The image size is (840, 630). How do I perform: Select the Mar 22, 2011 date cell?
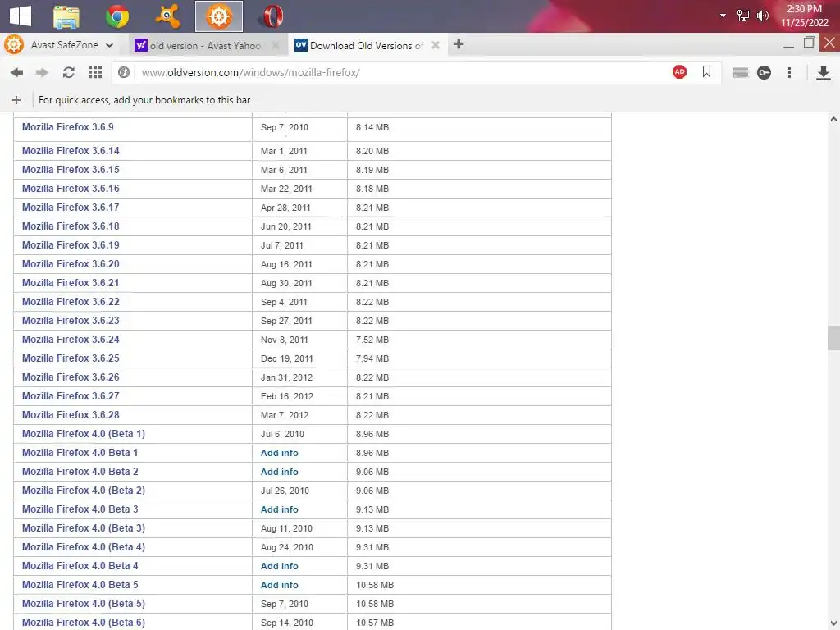click(299, 189)
